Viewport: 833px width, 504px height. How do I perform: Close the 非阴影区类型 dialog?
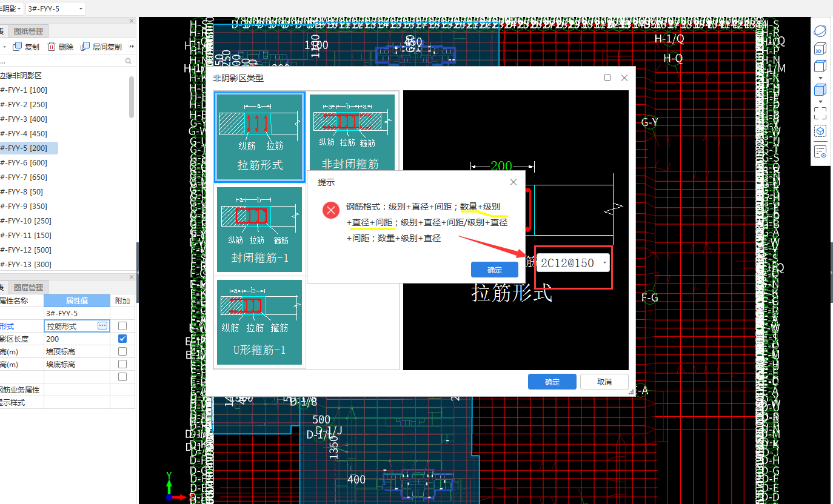[x=624, y=78]
